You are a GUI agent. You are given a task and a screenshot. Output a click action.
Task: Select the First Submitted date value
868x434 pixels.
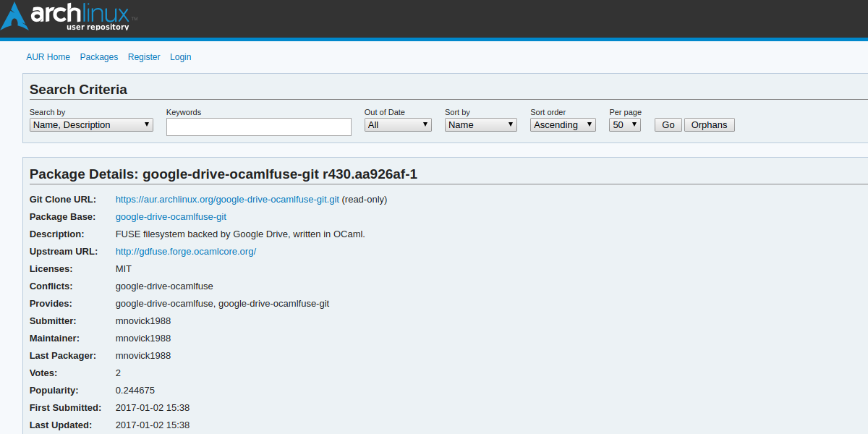click(x=153, y=408)
